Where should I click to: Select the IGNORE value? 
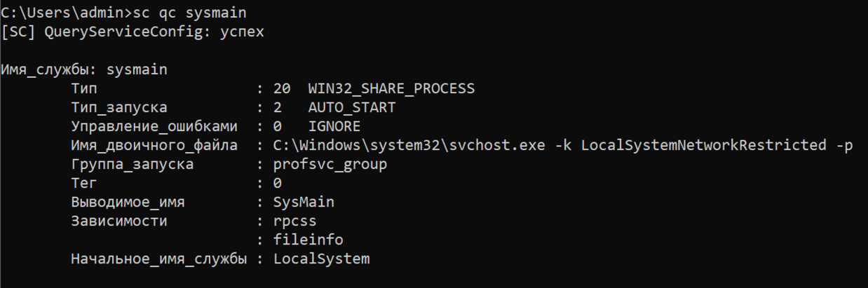[x=334, y=127]
